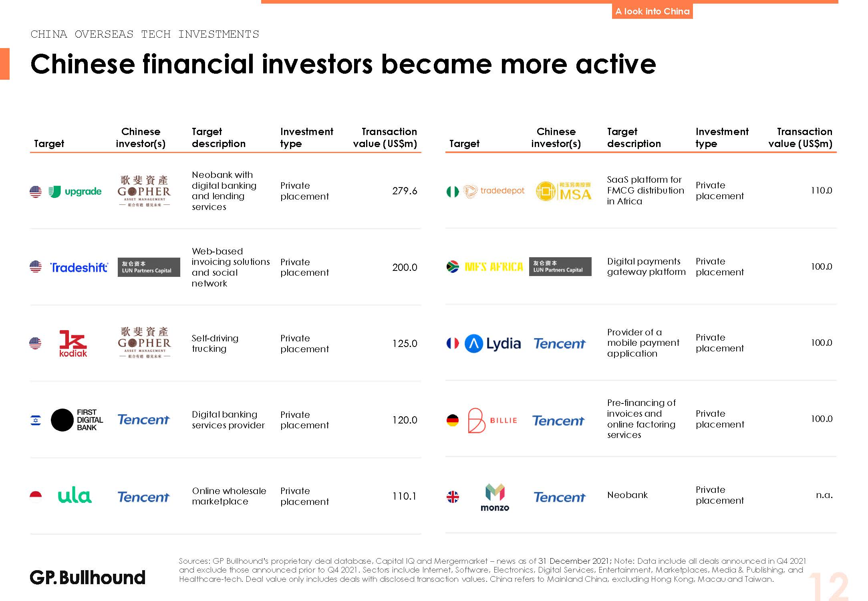Image resolution: width=868 pixels, height=601 pixels.
Task: Click the MSA investor logo
Action: pos(564,191)
